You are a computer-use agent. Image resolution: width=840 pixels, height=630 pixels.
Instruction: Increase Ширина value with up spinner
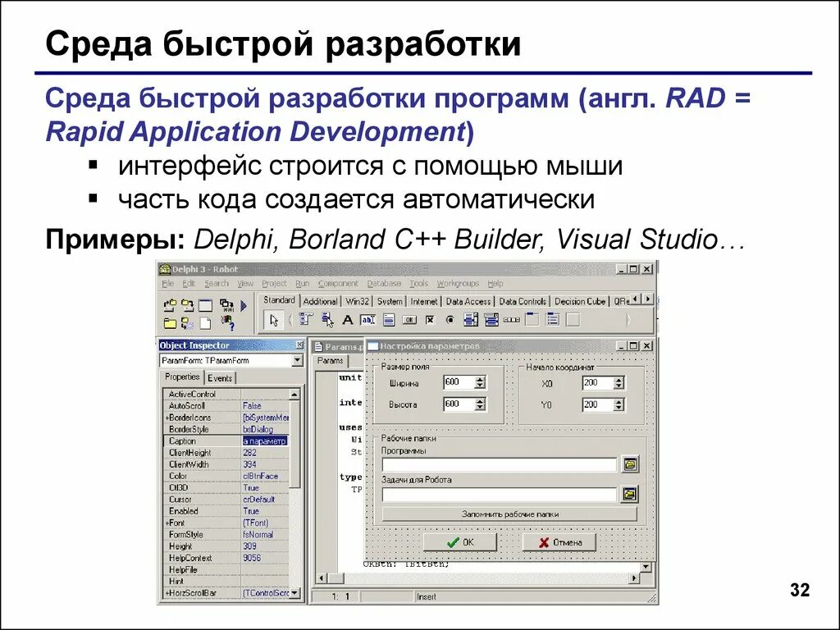pos(480,379)
